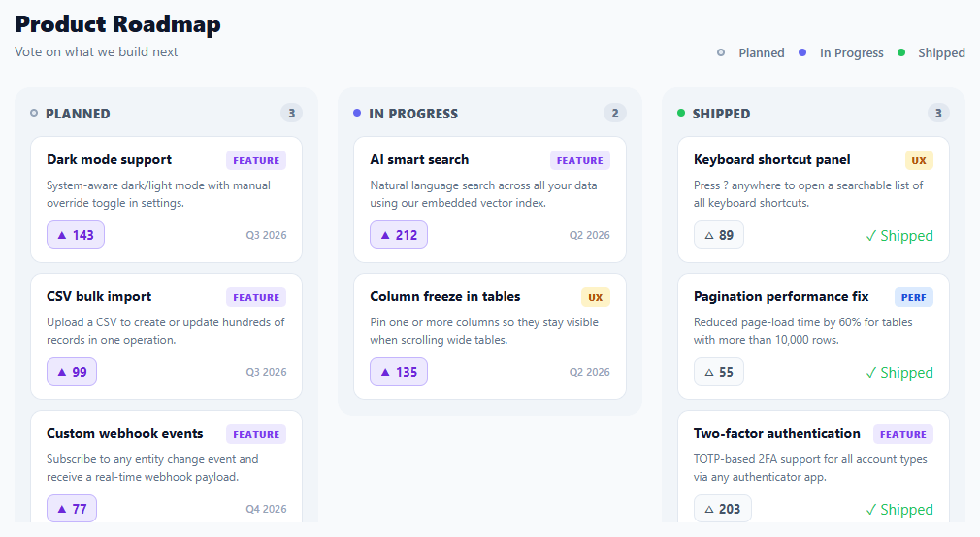The image size is (980, 537).
Task: Open the CSV bulk import card title
Action: [99, 297]
